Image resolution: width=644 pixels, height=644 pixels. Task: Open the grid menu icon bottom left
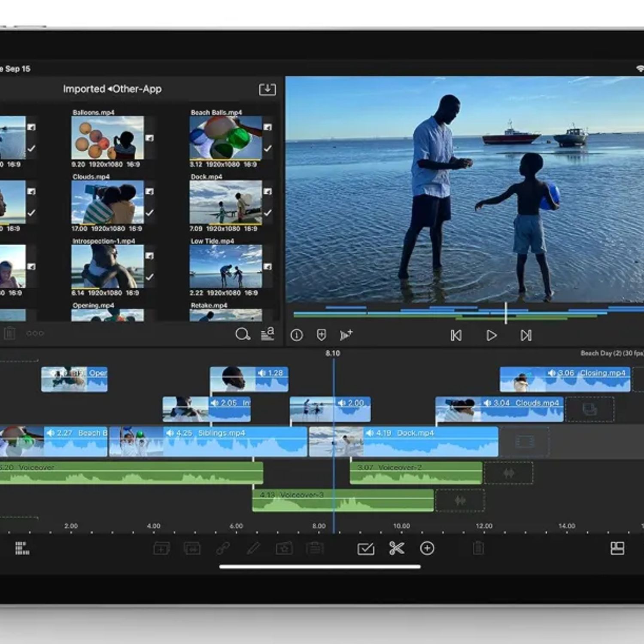[22, 548]
